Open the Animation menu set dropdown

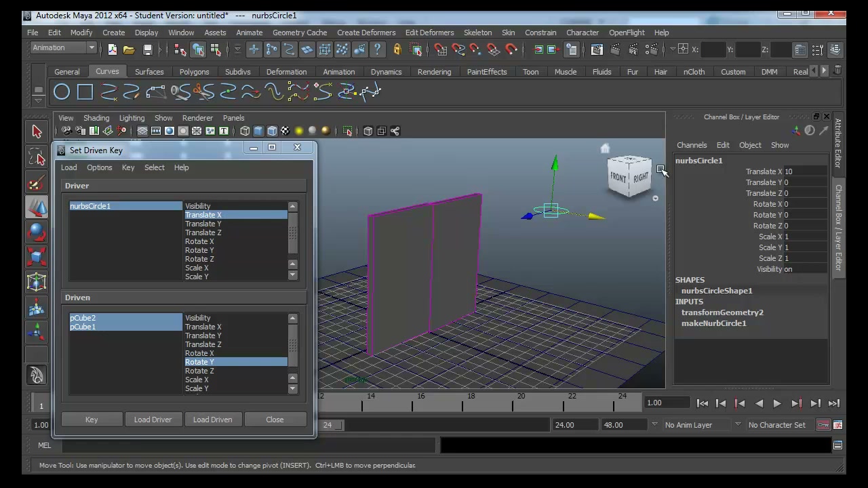(x=64, y=48)
